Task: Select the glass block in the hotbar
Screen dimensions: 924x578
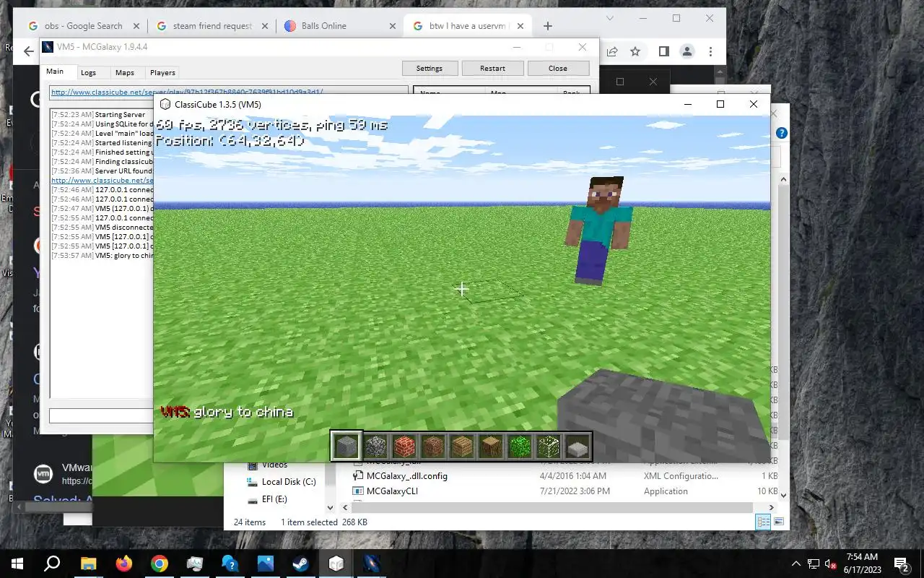Action: (549, 446)
